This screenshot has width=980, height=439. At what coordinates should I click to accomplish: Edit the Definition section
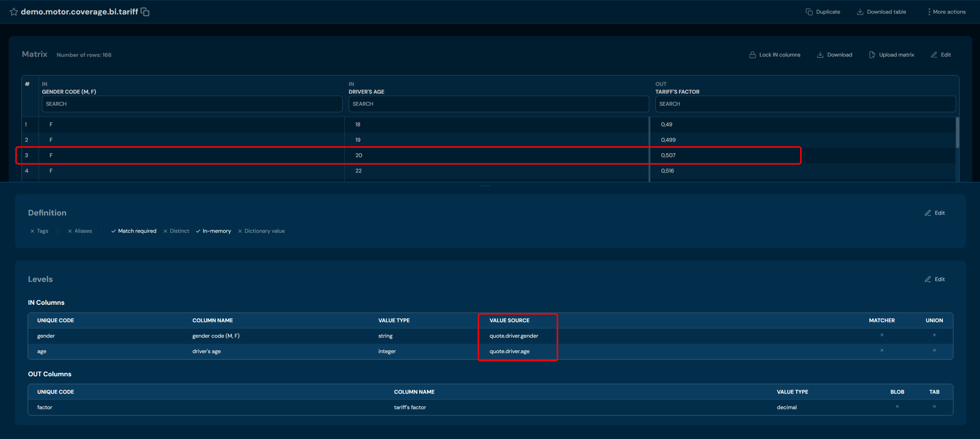(x=934, y=213)
